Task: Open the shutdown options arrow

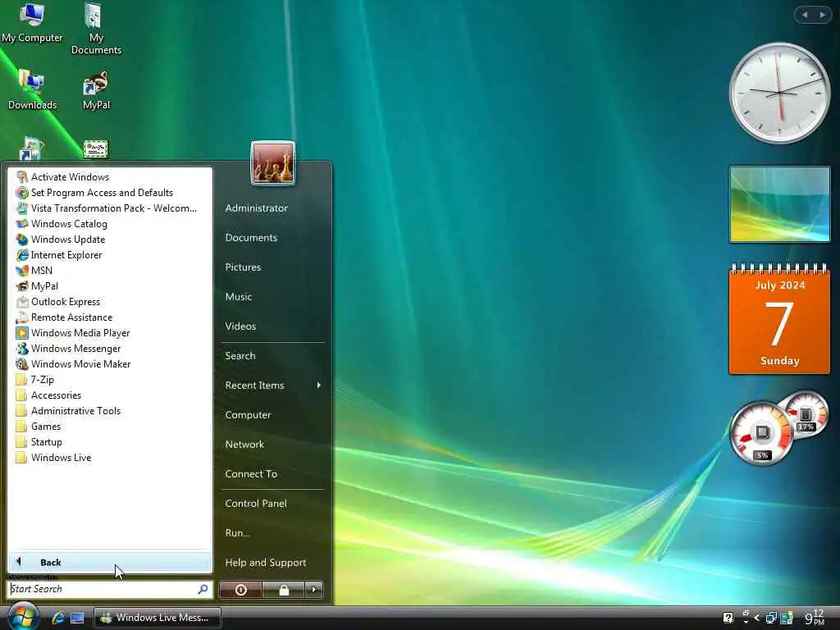Action: click(x=314, y=590)
